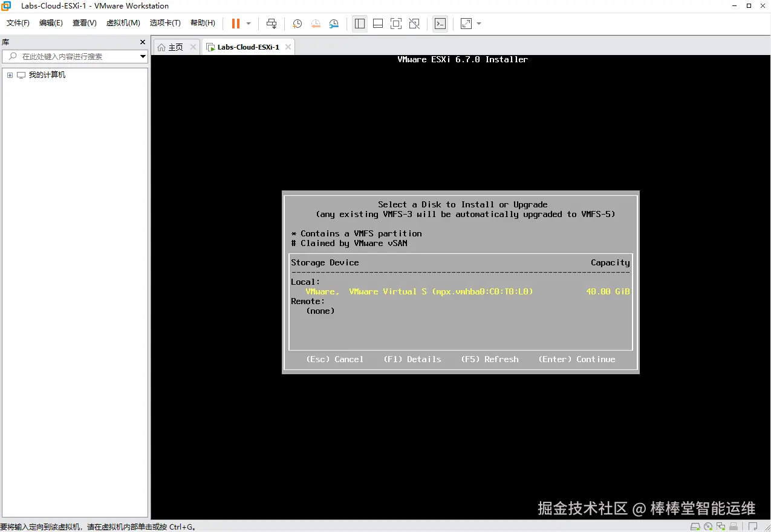Click the USB controller status bar icon
Image resolution: width=771 pixels, height=532 pixels.
point(734,527)
